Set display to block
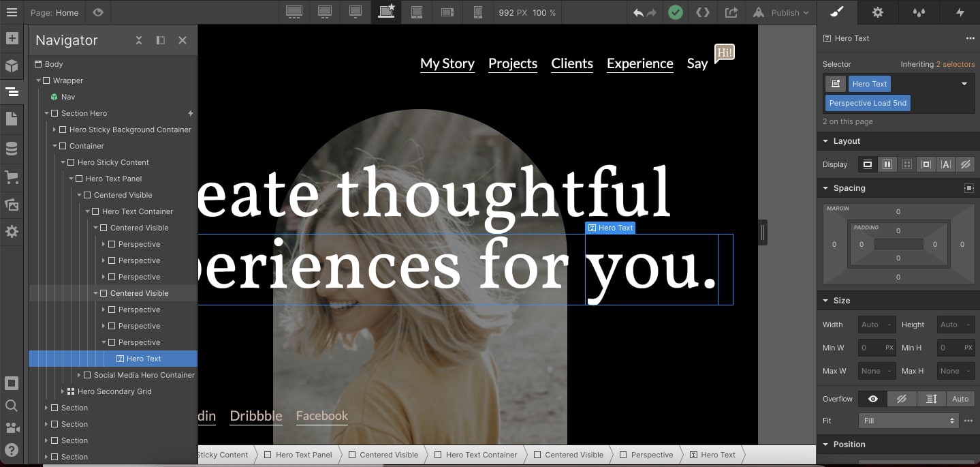980x467 pixels. pos(868,164)
